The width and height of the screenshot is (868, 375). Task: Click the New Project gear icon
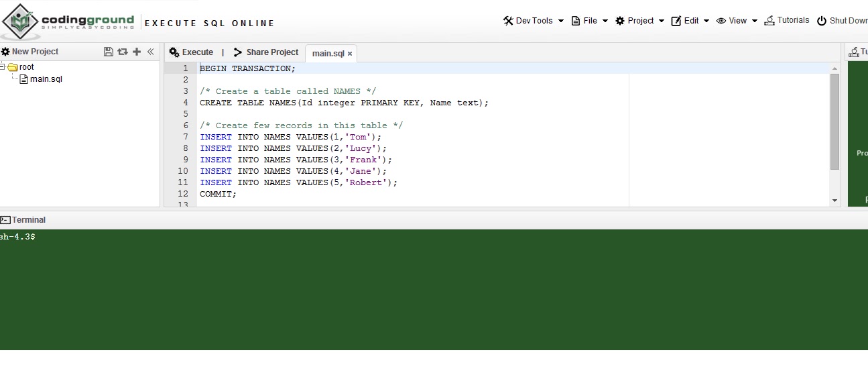pos(5,52)
